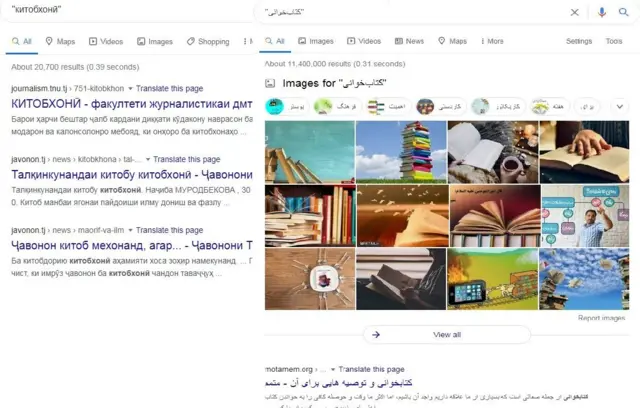Open dropdown arrow beside javonon.tj maorif-va-ilm result
Viewport: 640px width, 408px height.
tap(130, 231)
